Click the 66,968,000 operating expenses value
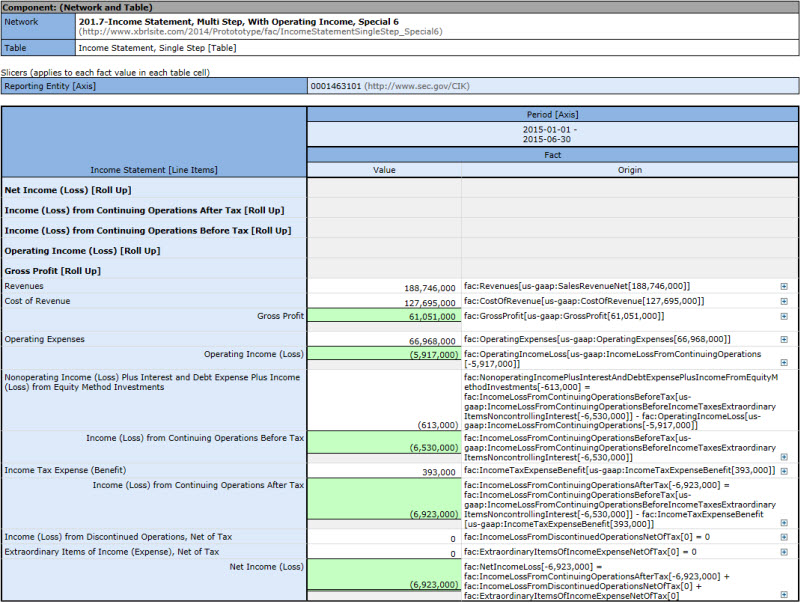Screen dimensions: 800x603 [432, 341]
